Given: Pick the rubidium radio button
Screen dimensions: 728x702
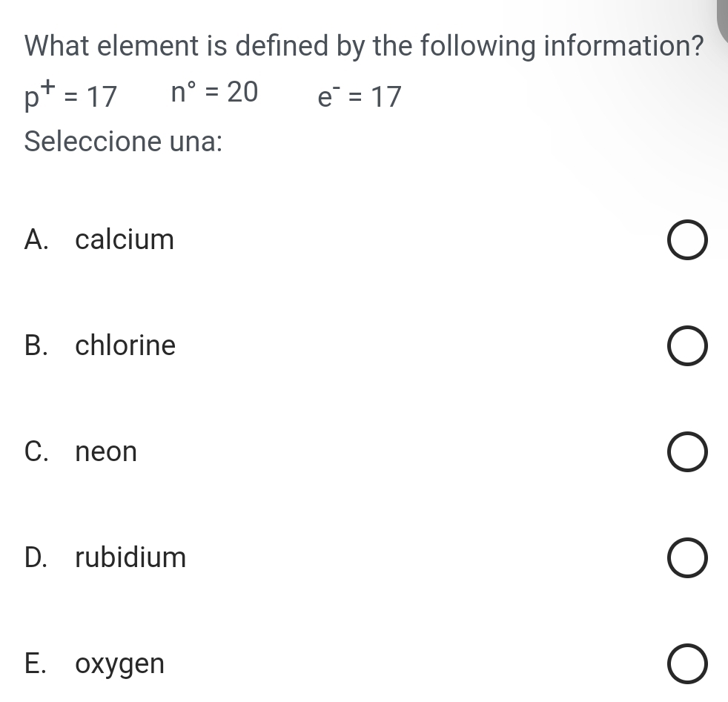Looking at the screenshot, I should click(x=686, y=560).
